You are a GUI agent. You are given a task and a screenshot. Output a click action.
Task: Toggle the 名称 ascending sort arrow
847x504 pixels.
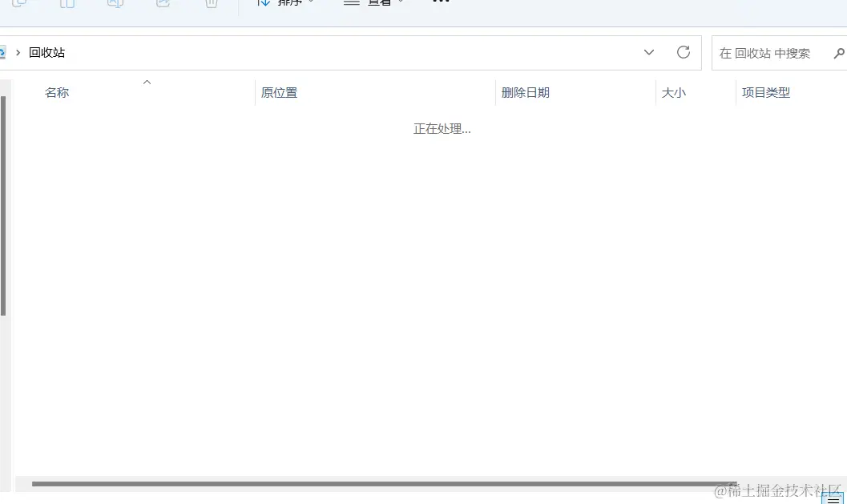click(147, 83)
